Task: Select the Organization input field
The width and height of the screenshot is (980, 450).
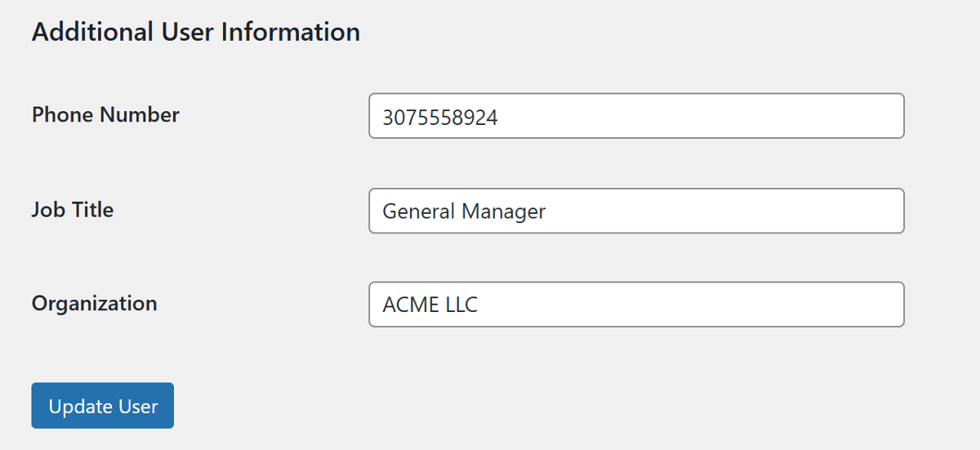Action: [636, 305]
